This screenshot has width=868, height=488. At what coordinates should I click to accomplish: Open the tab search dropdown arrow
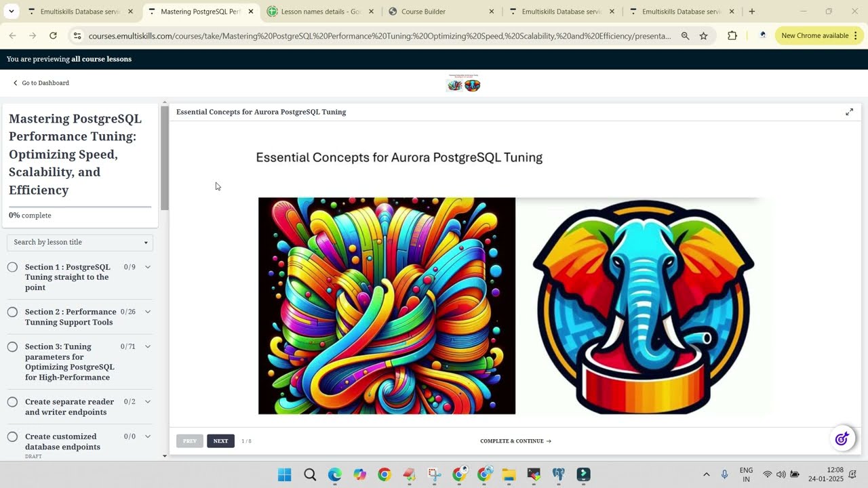(12, 12)
